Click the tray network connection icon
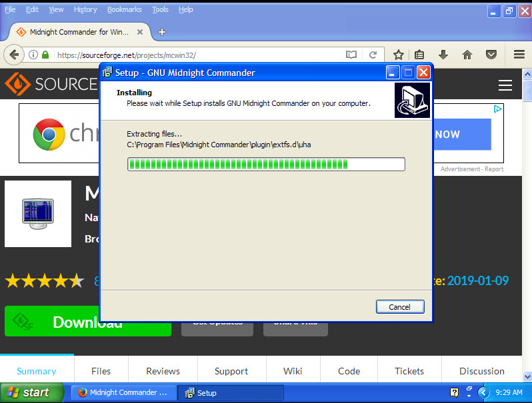 click(x=469, y=390)
